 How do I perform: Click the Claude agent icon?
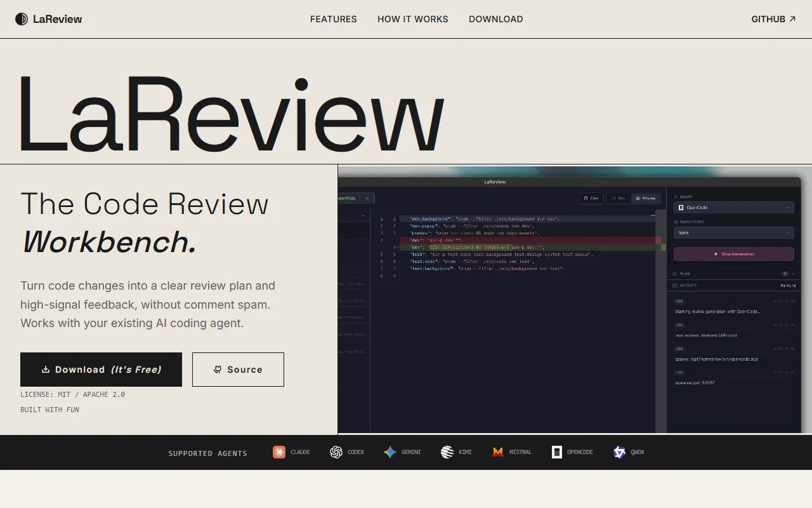pyautogui.click(x=279, y=452)
